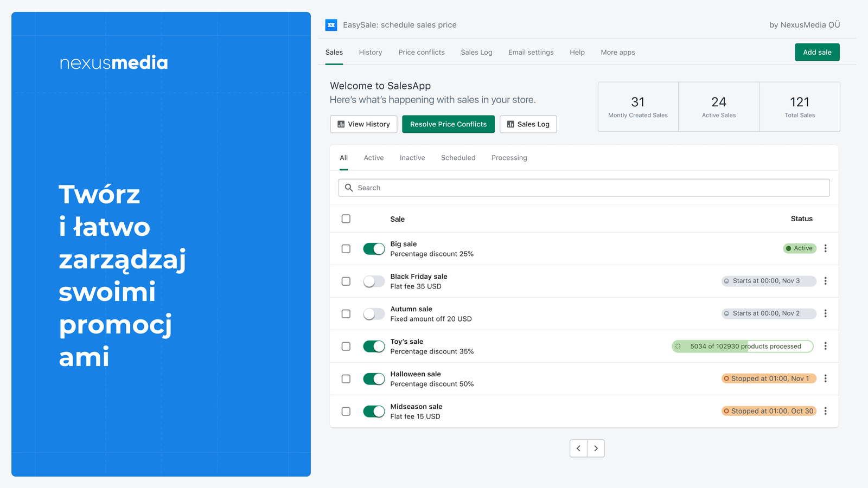The image size is (868, 488).
Task: Open the Autumn sale actions menu
Action: 825,313
